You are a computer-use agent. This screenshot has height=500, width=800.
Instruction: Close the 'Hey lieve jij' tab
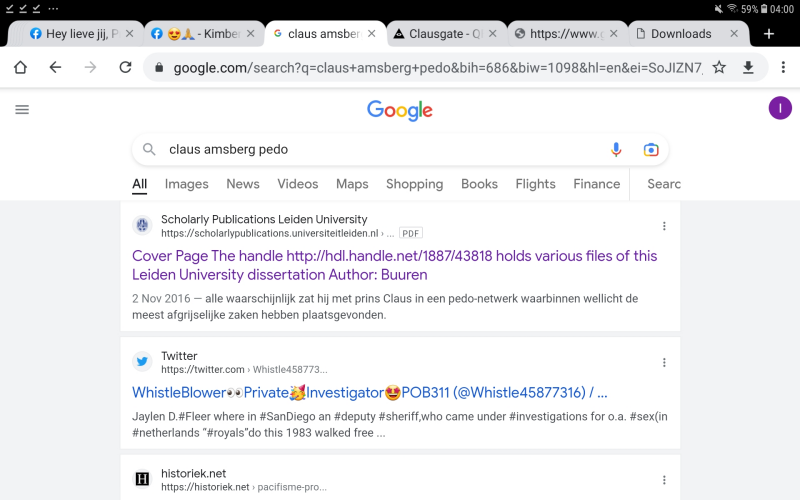click(130, 34)
